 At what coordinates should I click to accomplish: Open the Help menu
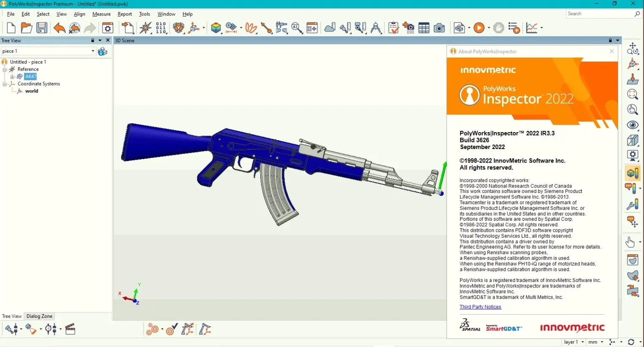(188, 14)
